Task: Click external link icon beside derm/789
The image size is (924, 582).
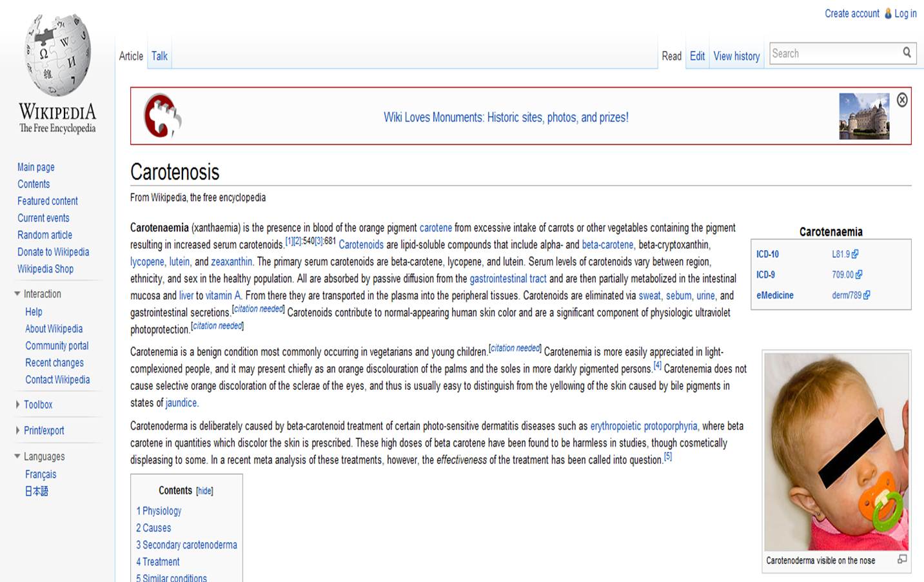Action: (x=867, y=295)
